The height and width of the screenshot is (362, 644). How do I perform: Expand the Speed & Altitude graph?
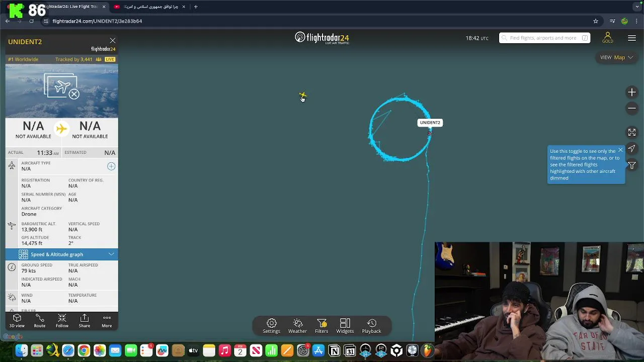(62, 254)
